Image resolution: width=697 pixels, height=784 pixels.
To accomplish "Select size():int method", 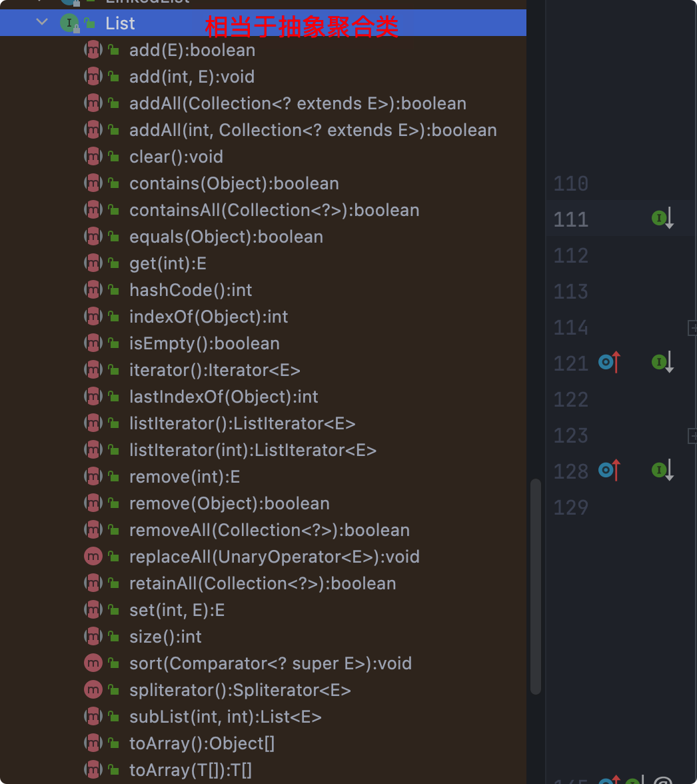I will 165,637.
